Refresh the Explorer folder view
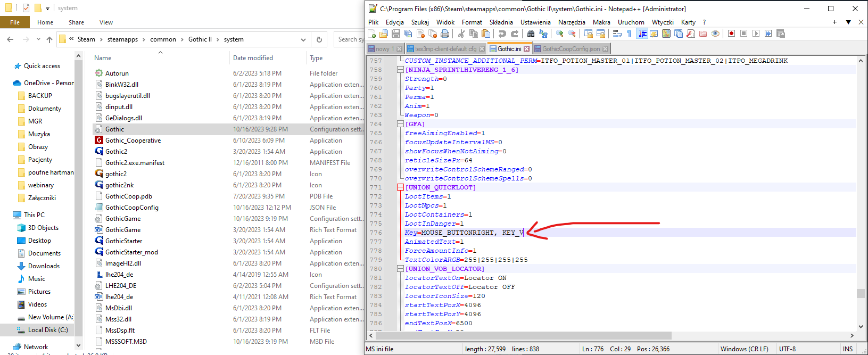This screenshot has width=868, height=355. pyautogui.click(x=319, y=39)
